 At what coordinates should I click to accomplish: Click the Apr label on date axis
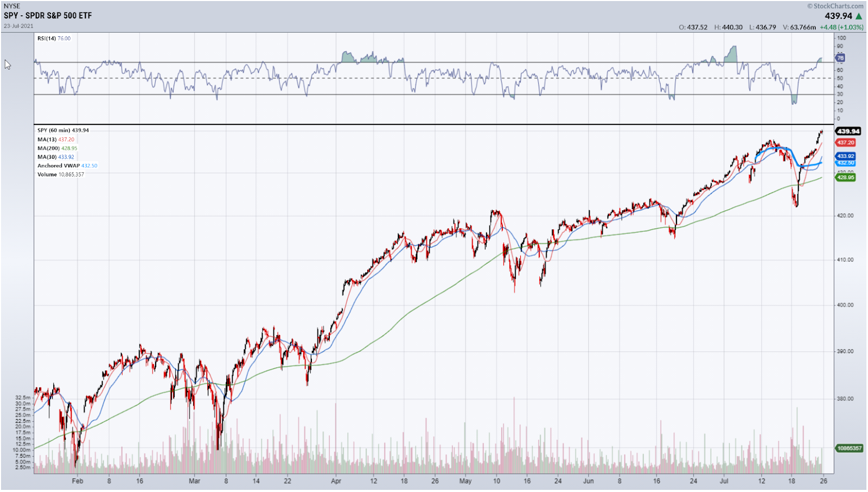[x=336, y=481]
